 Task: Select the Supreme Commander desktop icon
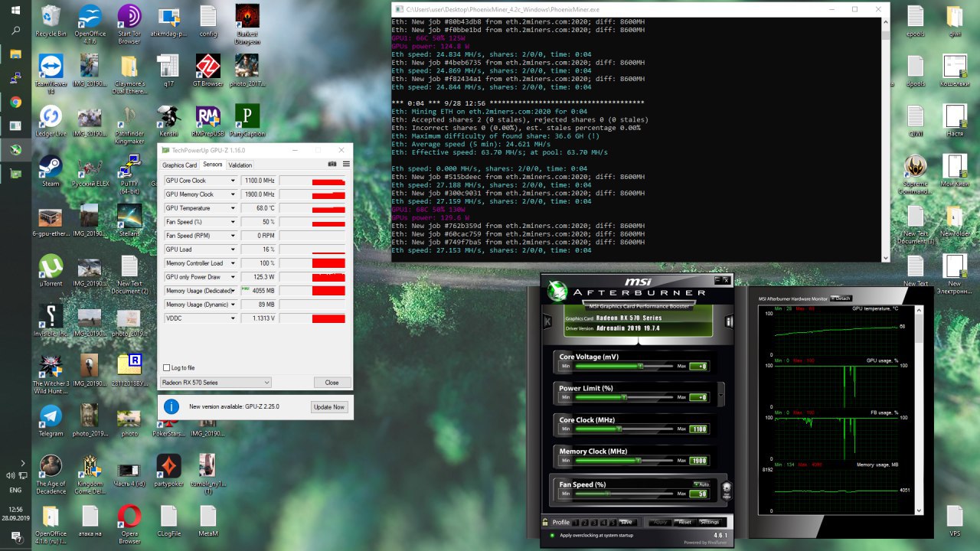tap(915, 174)
